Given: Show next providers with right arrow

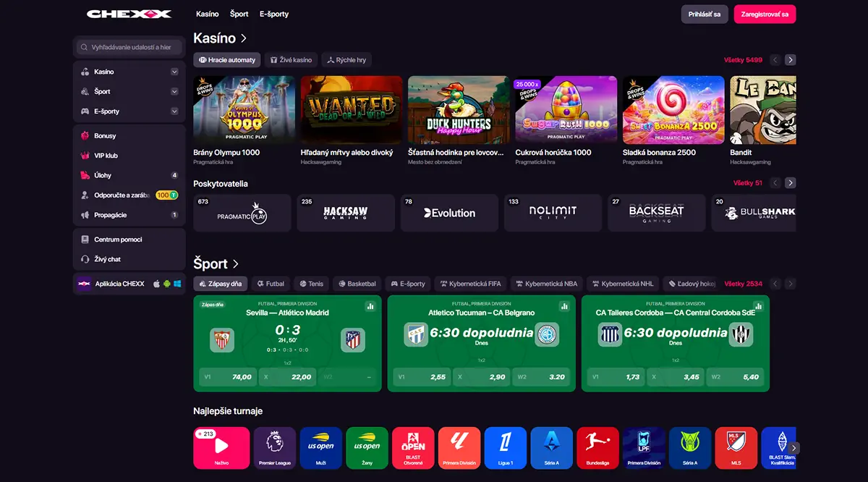Looking at the screenshot, I should pyautogui.click(x=791, y=183).
